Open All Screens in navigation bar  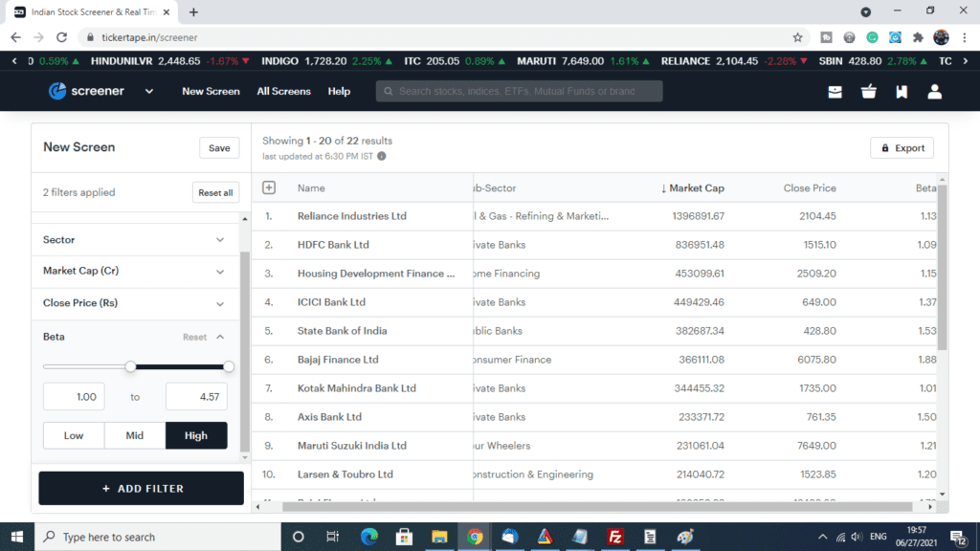[x=283, y=92]
